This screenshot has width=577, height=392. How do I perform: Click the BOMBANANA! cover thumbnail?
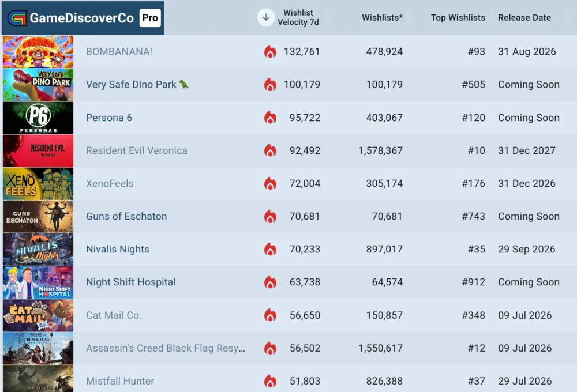38,51
